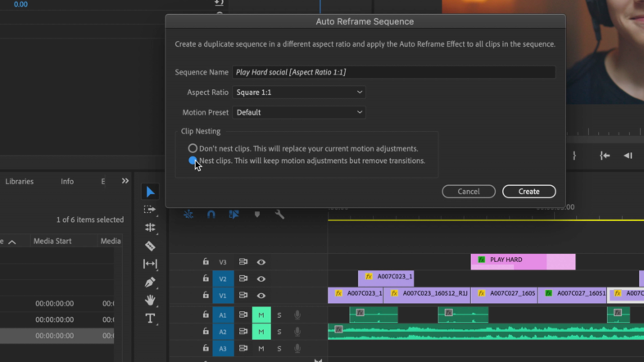644x362 pixels.
Task: Select the Selection arrow tool
Action: [150, 192]
